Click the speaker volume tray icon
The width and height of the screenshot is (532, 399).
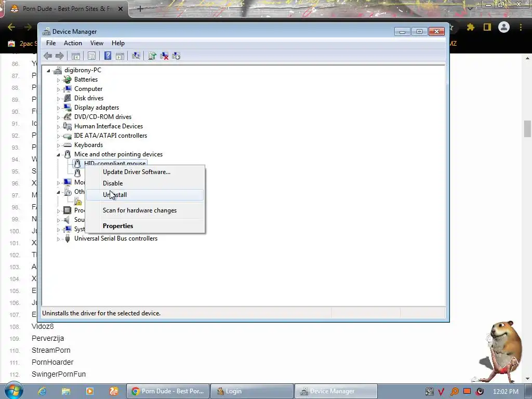[480, 392]
